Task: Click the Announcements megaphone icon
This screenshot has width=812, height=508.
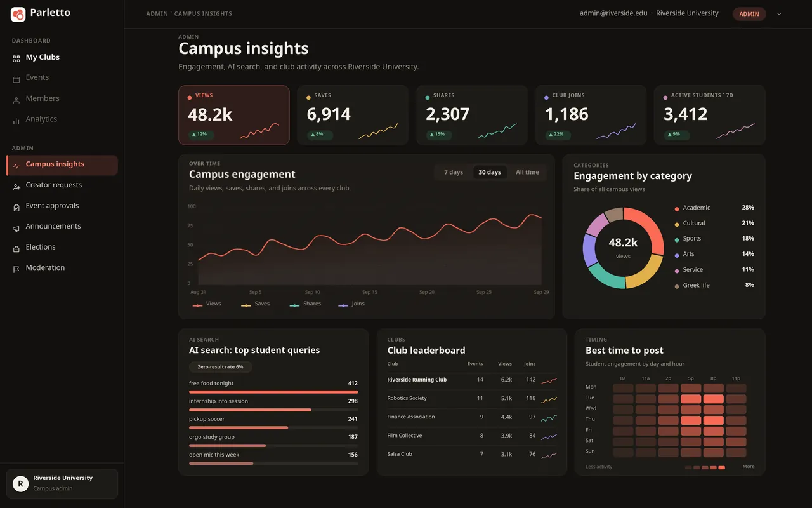Action: 16,227
